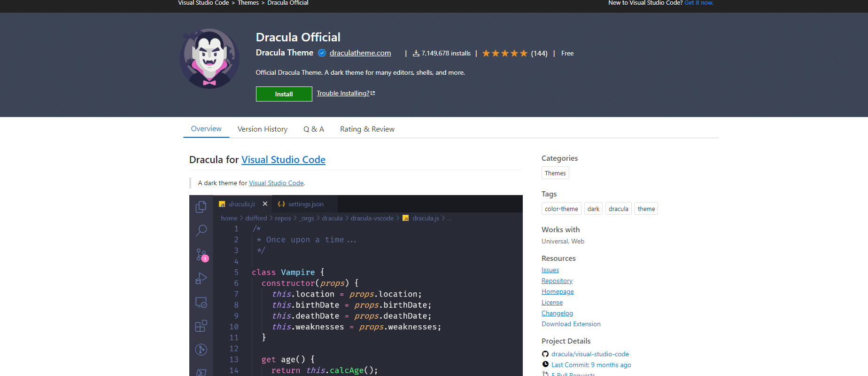Screen dimensions: 868x376
Task: Open the dracula/visual-studio-code GitHub repository link
Action: pos(589,354)
